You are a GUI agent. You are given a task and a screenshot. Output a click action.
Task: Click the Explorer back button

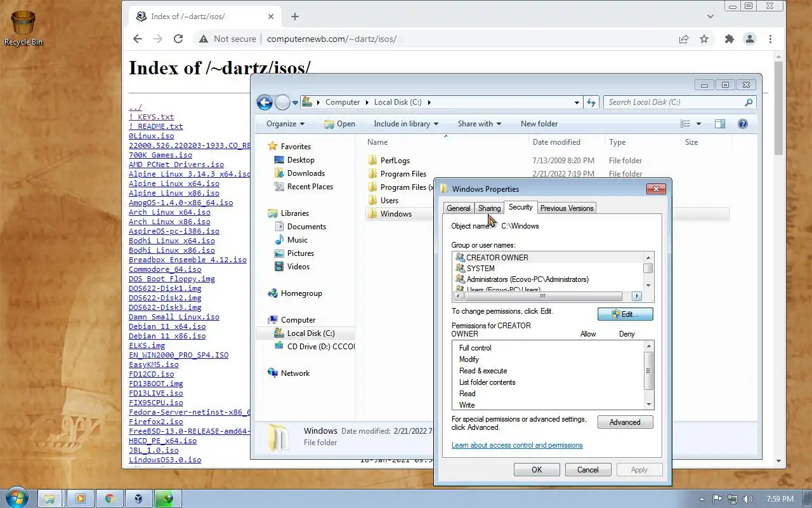(265, 102)
